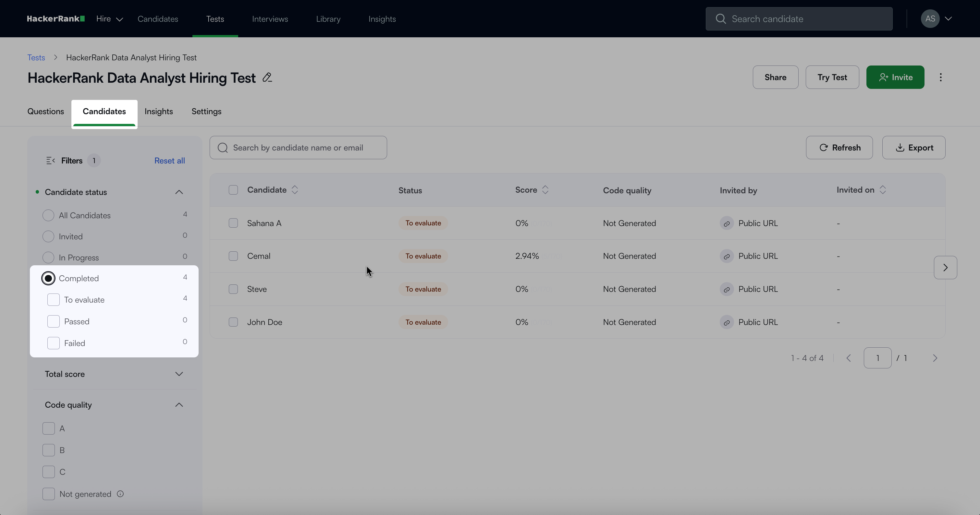Open the three-dot more options menu
The width and height of the screenshot is (980, 515).
click(940, 78)
